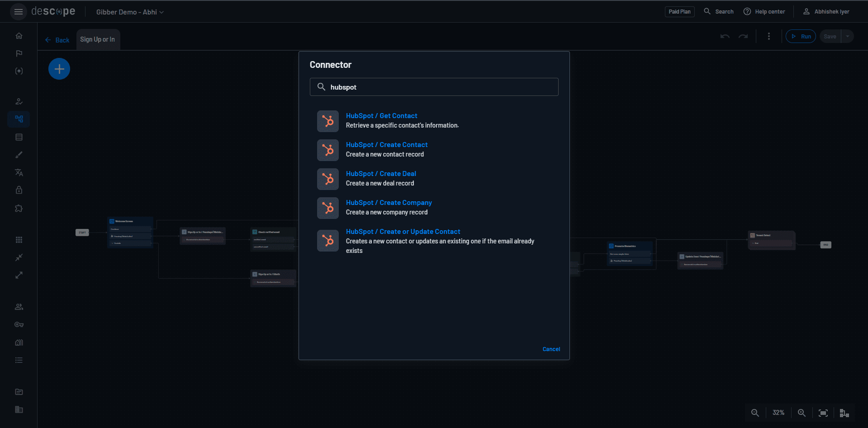The image size is (868, 428).
Task: Open the padlock icon in the sidebar
Action: point(19,190)
